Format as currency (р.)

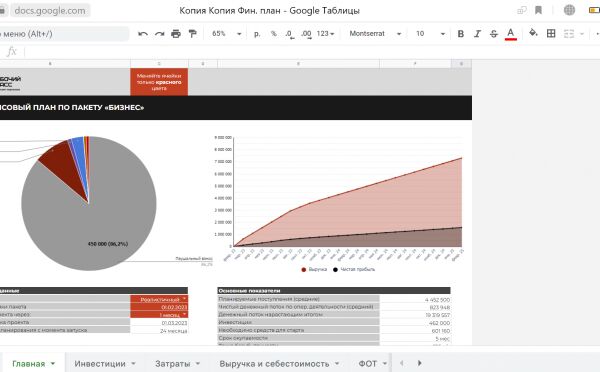point(257,34)
